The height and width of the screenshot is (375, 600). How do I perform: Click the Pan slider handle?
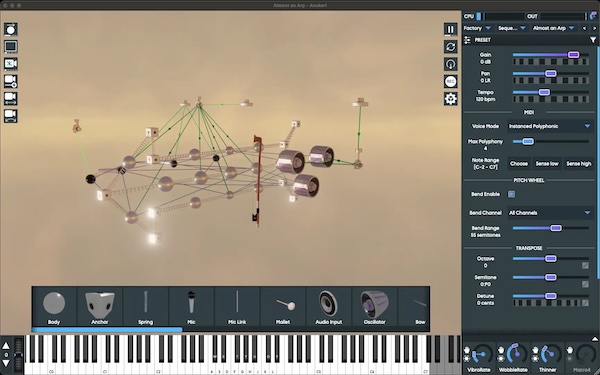(x=551, y=73)
